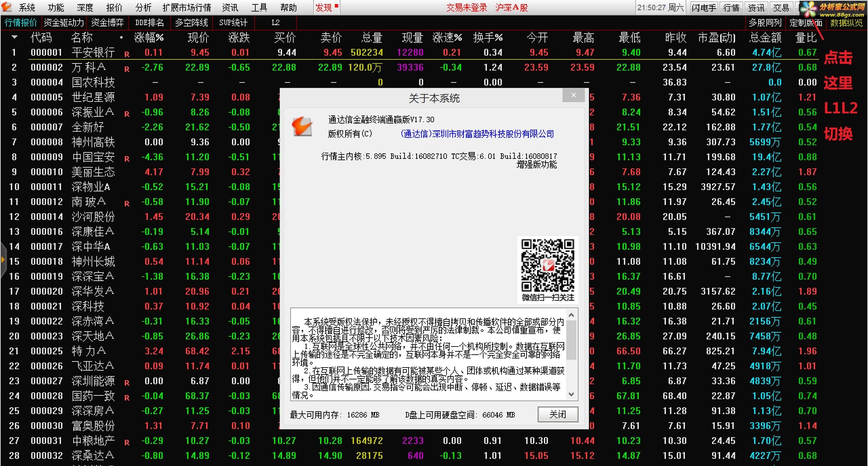
Task: Open the 帮助 menu
Action: (x=289, y=7)
